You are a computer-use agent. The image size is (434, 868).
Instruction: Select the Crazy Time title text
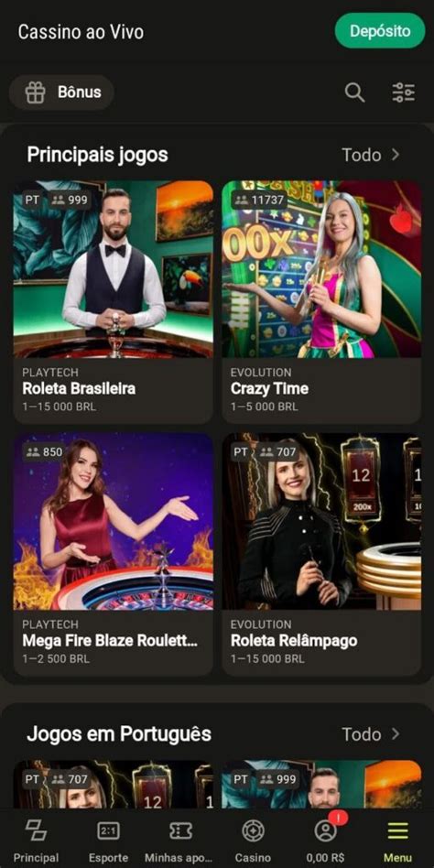tap(269, 388)
